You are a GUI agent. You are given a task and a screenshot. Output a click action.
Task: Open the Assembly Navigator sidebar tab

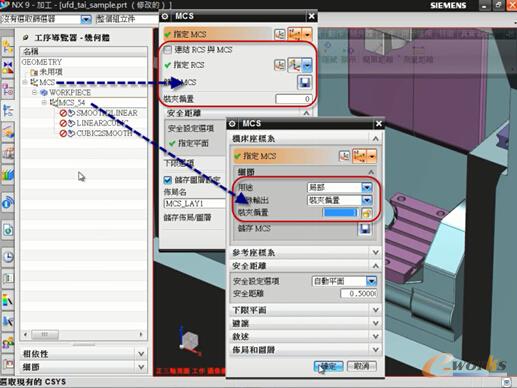(x=7, y=47)
